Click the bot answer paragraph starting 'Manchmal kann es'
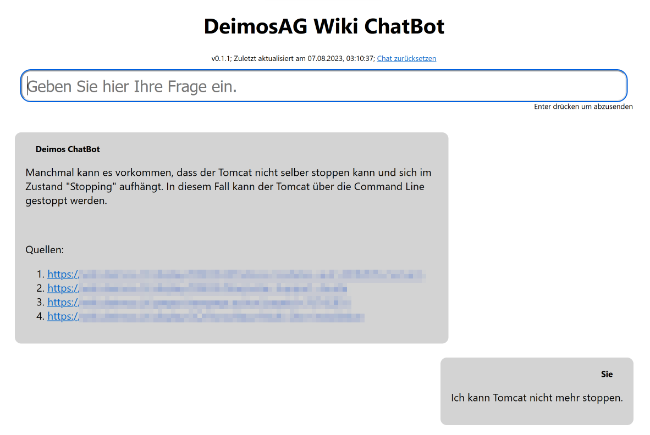 pyautogui.click(x=228, y=187)
